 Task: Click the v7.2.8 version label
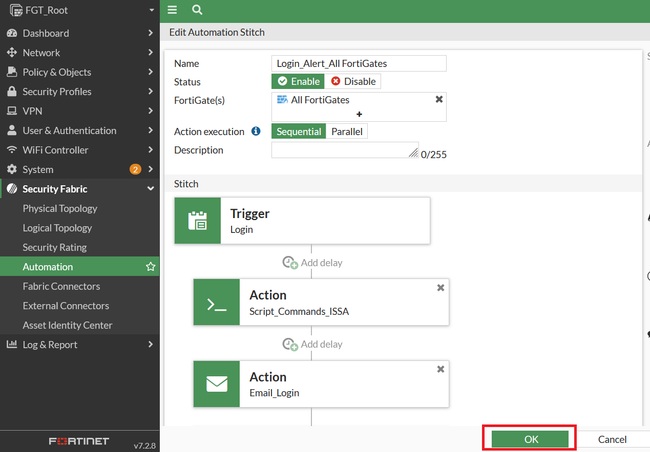click(x=145, y=446)
